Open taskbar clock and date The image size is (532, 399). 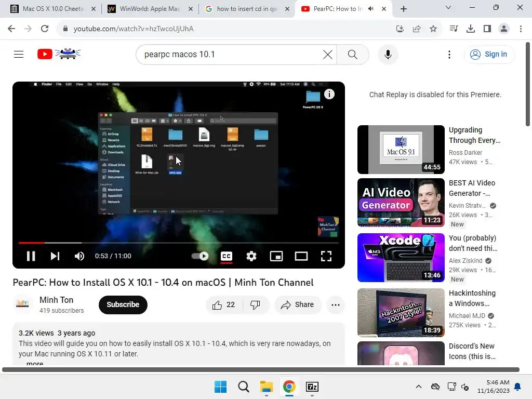[x=494, y=387]
